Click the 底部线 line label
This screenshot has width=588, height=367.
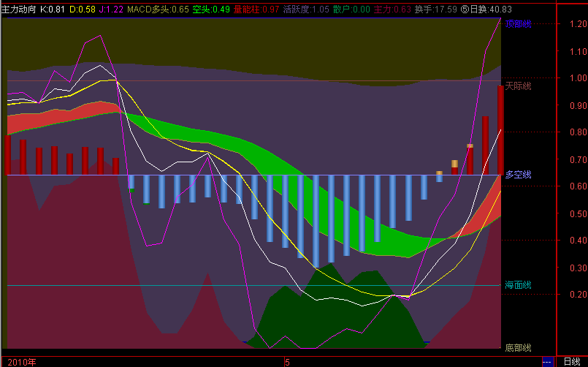(518, 348)
